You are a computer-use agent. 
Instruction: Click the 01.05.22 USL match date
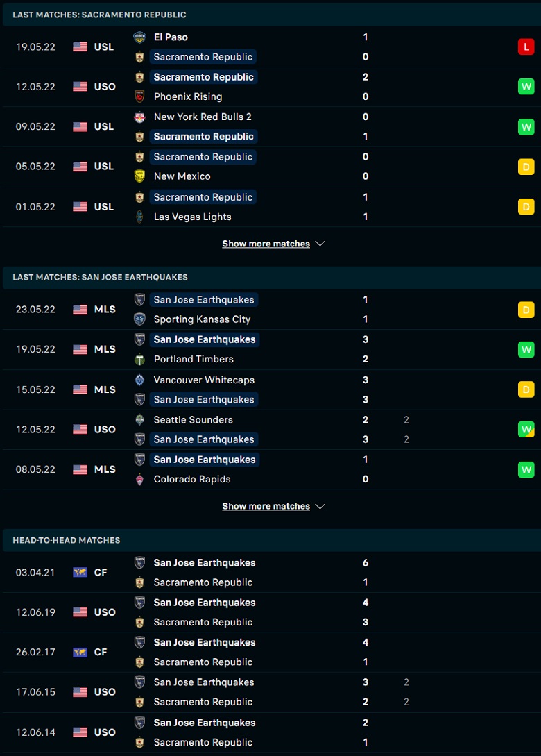coord(35,207)
